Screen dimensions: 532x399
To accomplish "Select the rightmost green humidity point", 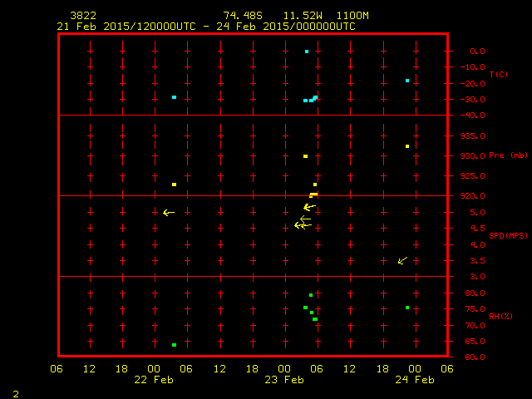I will [x=407, y=308].
